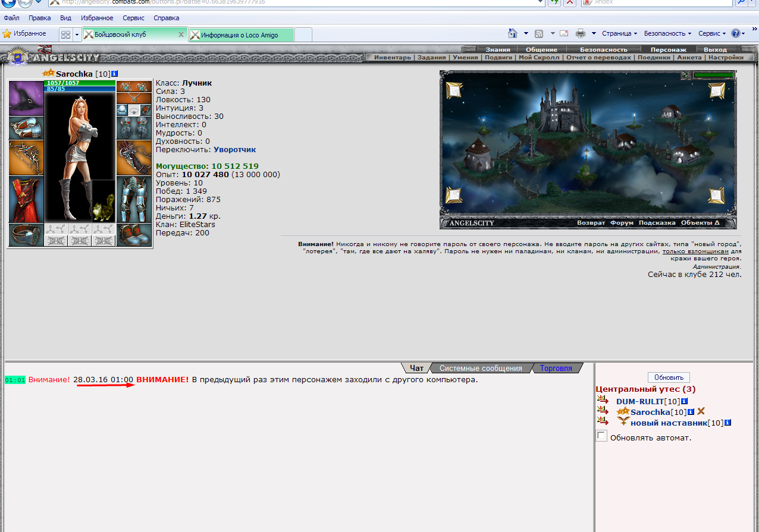Screen dimensions: 759x532
Task: Expand the RSS feeds dropdown arrow
Action: coord(553,34)
